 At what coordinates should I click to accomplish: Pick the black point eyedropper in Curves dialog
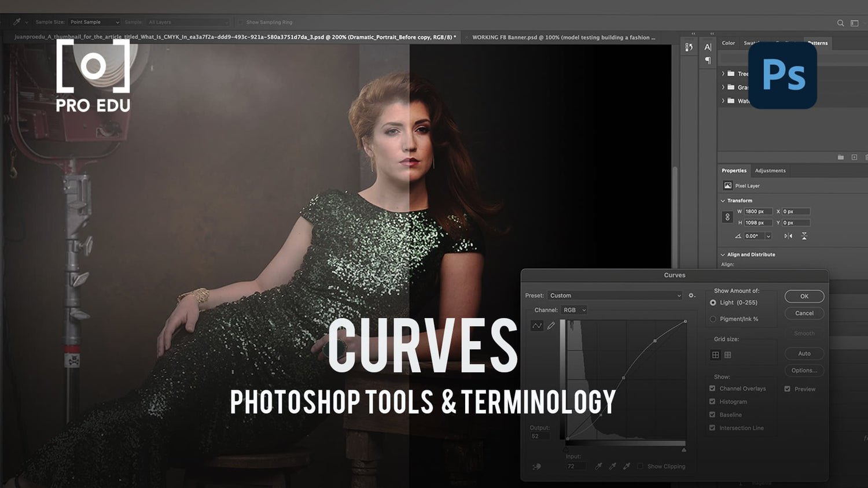point(599,466)
